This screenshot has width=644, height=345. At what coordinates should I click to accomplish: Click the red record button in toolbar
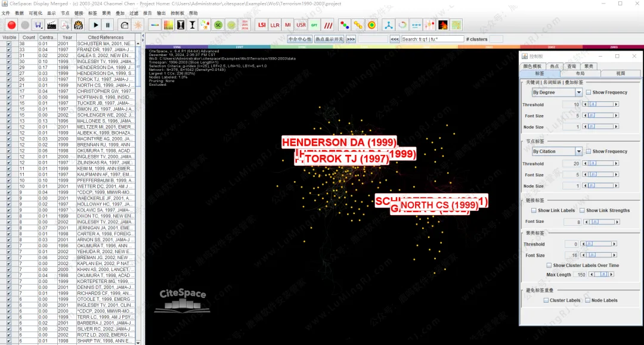click(11, 25)
